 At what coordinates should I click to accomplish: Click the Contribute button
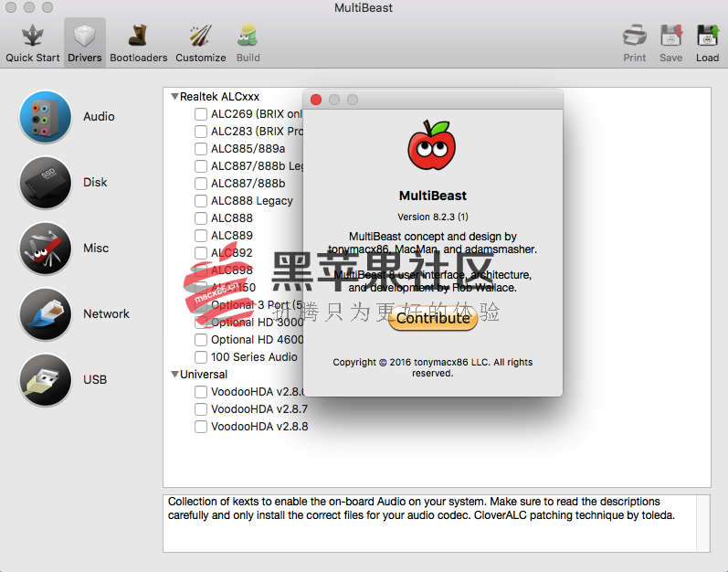pyautogui.click(x=433, y=319)
